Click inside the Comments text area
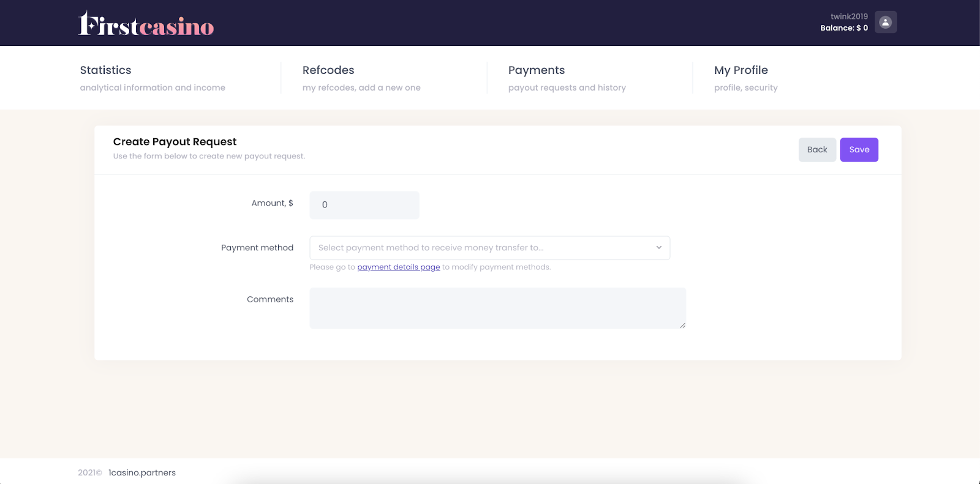 pyautogui.click(x=497, y=308)
